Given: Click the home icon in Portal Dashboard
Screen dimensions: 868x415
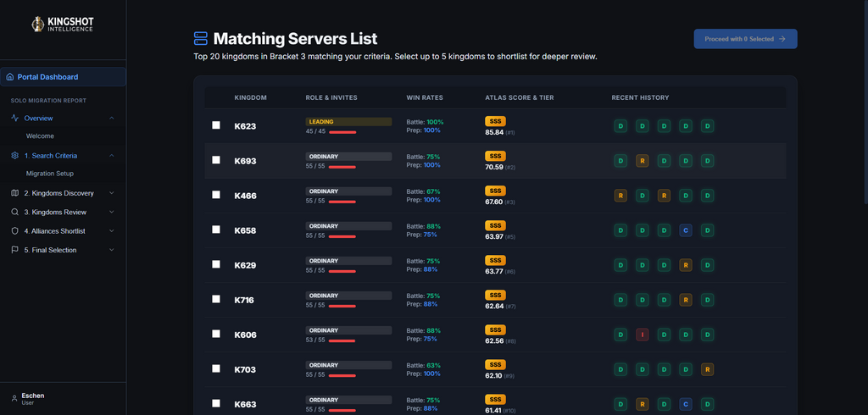Looking at the screenshot, I should click(10, 77).
